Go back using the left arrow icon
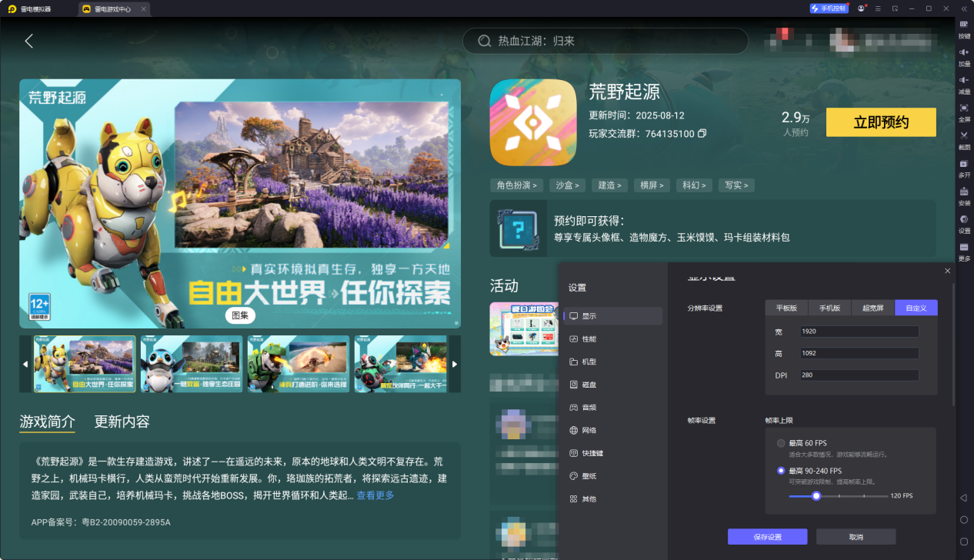This screenshot has width=974, height=560. point(29,41)
